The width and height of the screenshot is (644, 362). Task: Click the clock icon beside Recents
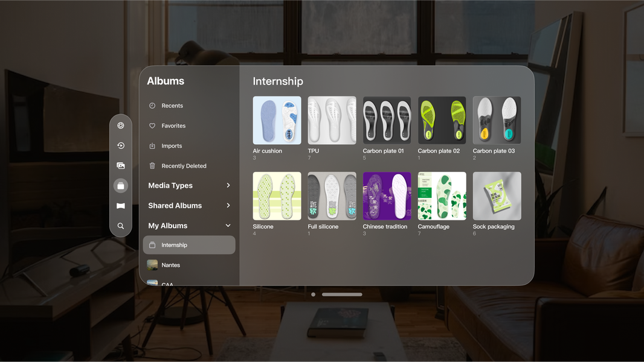click(x=152, y=106)
